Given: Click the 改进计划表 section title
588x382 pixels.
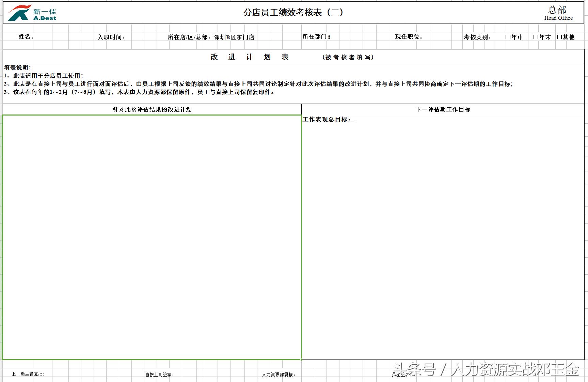Looking at the screenshot, I should pyautogui.click(x=249, y=57).
